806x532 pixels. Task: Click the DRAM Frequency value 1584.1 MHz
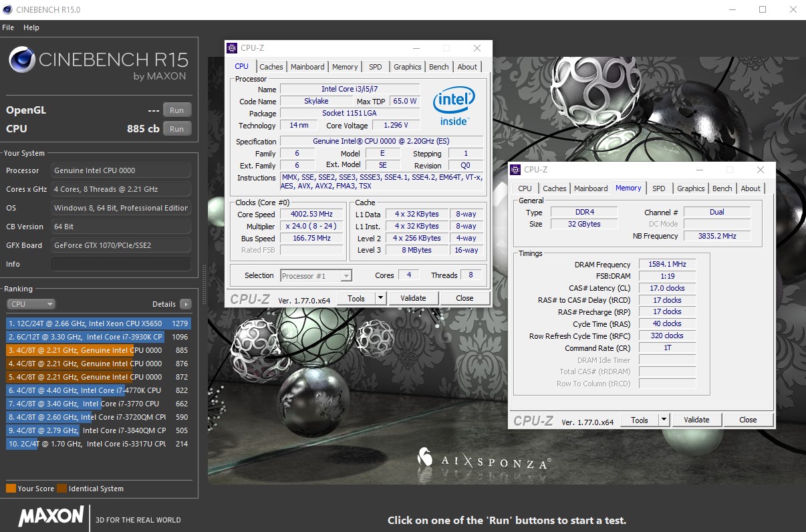tap(667, 265)
